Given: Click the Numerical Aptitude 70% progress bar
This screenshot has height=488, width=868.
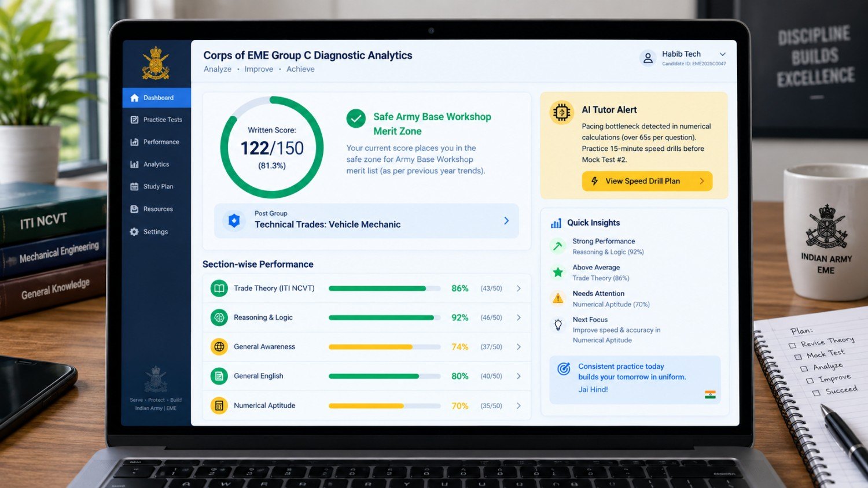Looking at the screenshot, I should pyautogui.click(x=384, y=406).
